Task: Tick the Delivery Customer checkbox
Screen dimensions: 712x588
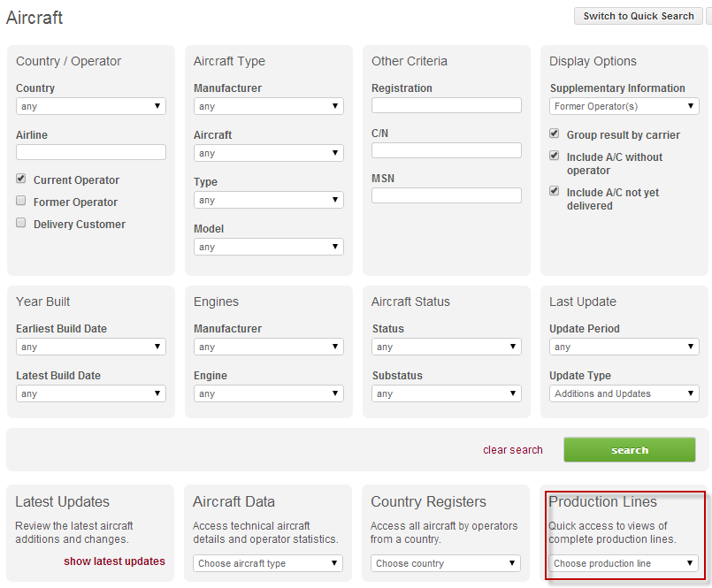Action: click(21, 223)
